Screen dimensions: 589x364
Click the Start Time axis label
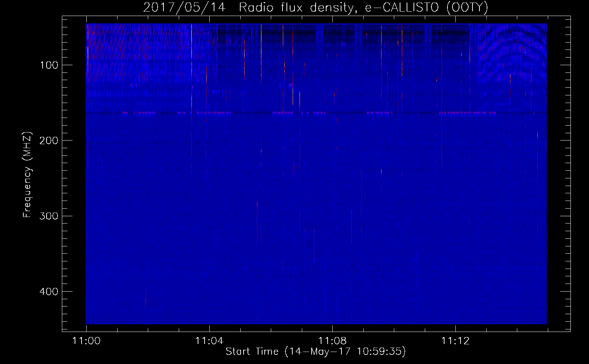click(x=315, y=352)
